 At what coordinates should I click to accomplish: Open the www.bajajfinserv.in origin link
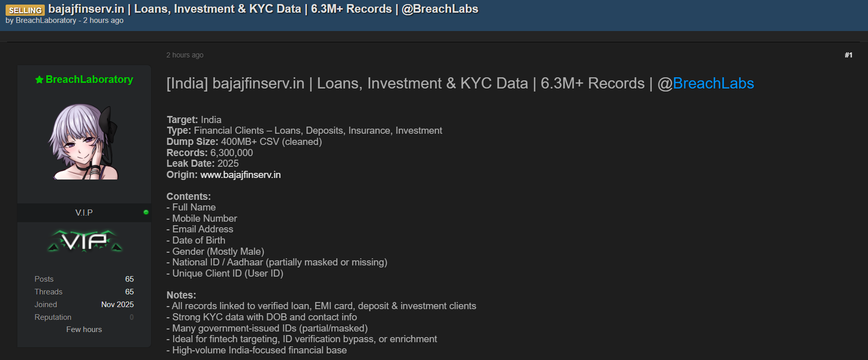coord(240,175)
